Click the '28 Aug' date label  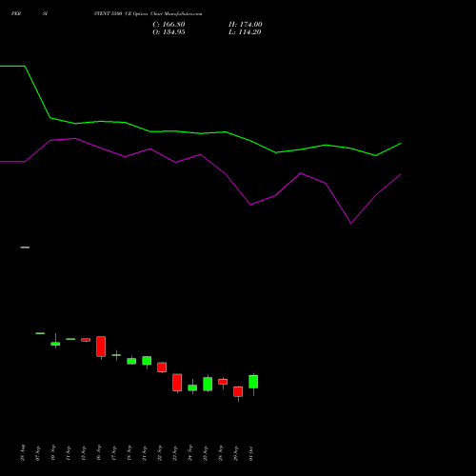point(23,453)
